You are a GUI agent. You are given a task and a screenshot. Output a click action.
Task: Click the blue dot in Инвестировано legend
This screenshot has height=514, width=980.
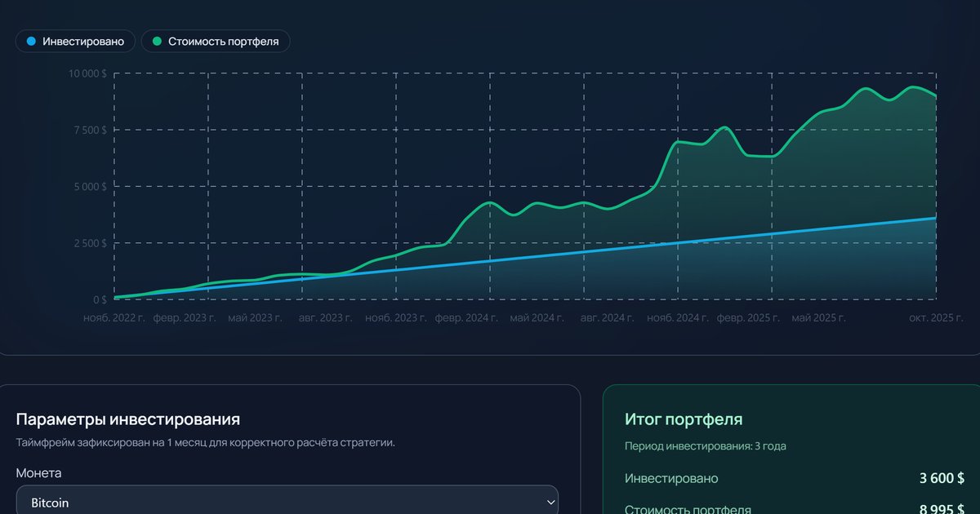point(31,41)
